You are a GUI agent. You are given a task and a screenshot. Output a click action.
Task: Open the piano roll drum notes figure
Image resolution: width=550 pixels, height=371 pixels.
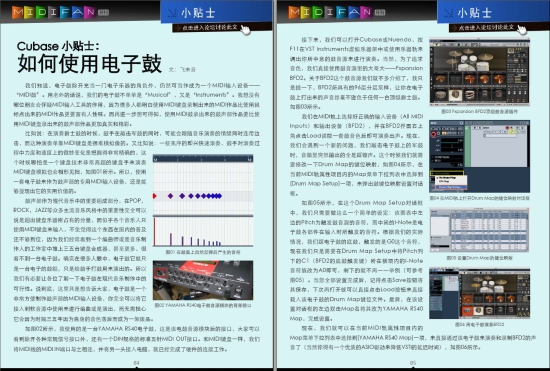[203, 201]
